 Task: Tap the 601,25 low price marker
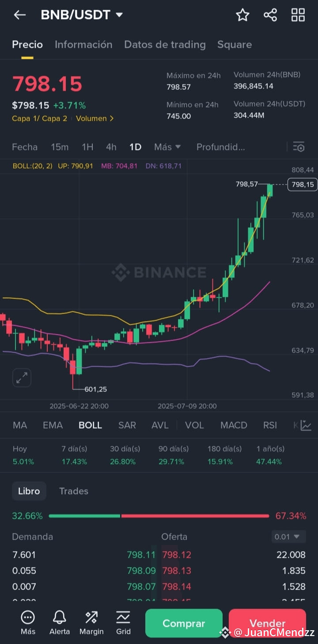click(x=96, y=389)
